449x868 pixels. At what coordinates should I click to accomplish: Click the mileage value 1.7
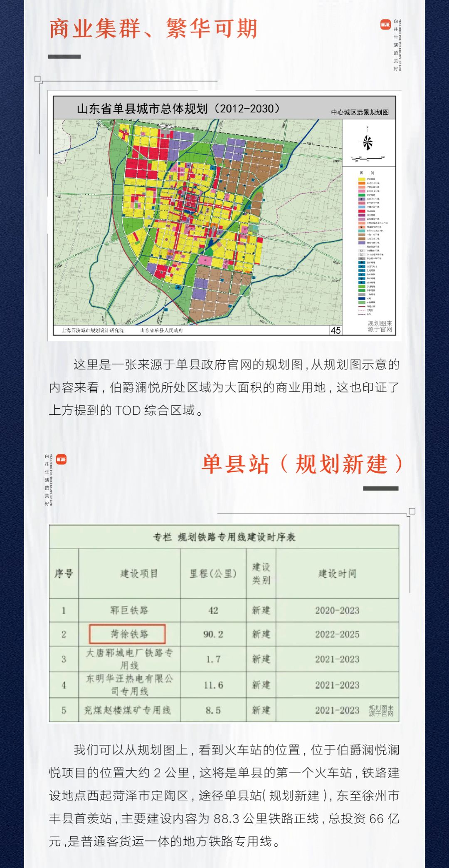(x=213, y=659)
